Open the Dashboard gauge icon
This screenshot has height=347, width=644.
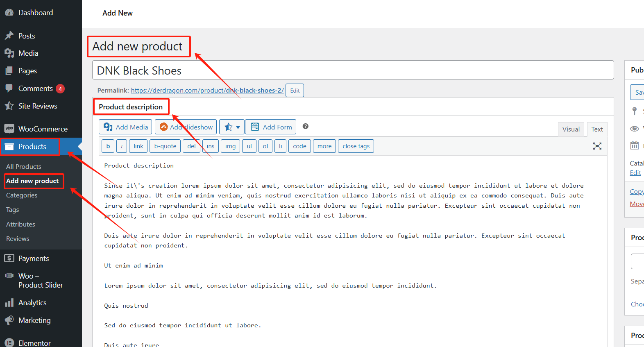tap(9, 13)
